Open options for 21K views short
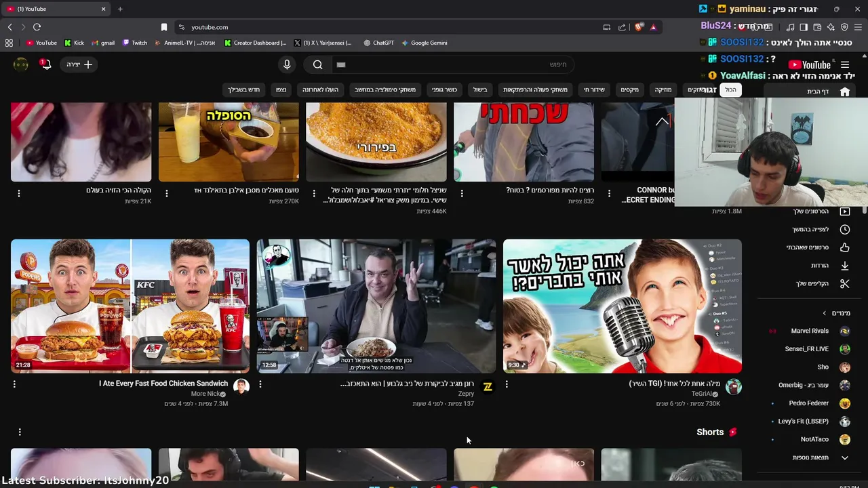The image size is (868, 488). coord(19,193)
